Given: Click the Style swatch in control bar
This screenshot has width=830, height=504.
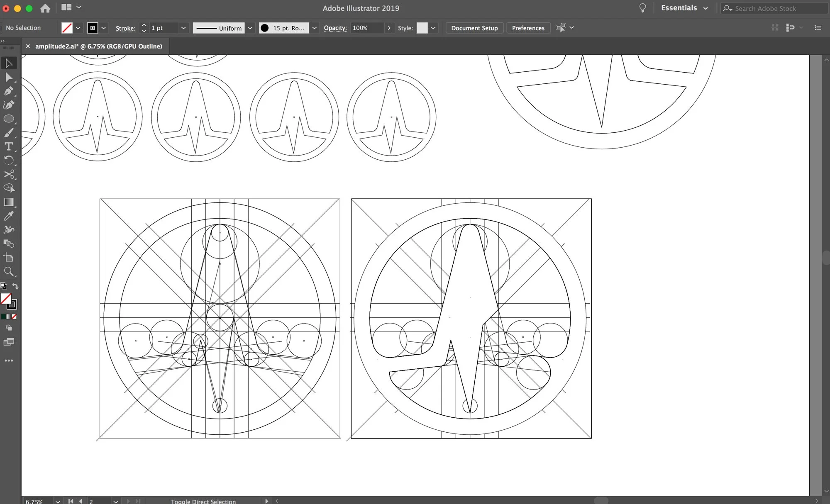Looking at the screenshot, I should coord(422,28).
